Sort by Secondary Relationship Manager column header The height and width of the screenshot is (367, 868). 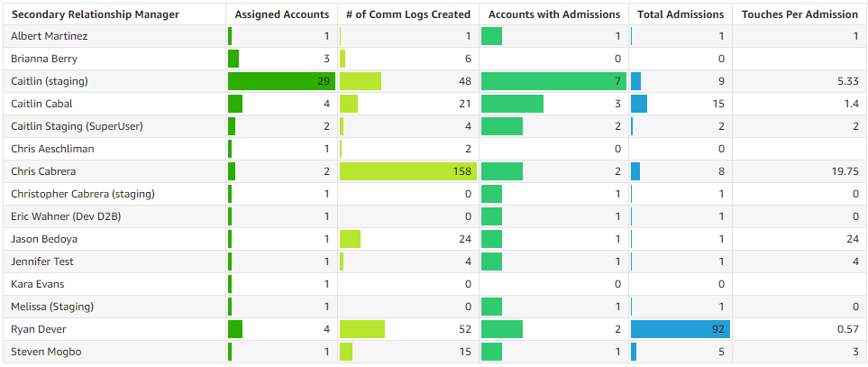95,14
